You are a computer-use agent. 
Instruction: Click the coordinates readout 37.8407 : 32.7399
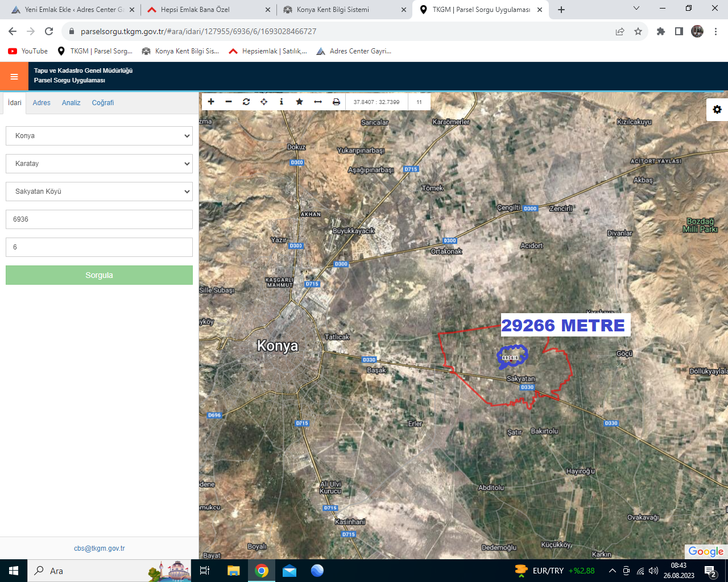pyautogui.click(x=377, y=102)
